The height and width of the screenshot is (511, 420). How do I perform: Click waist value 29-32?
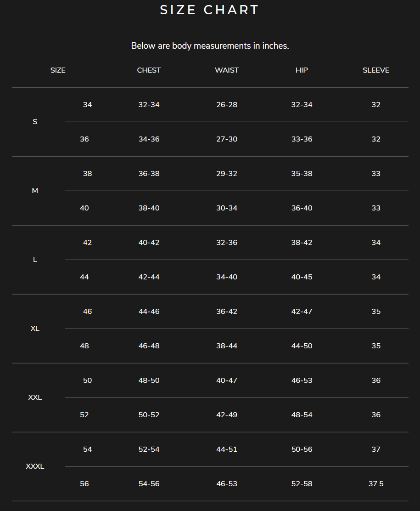227,174
